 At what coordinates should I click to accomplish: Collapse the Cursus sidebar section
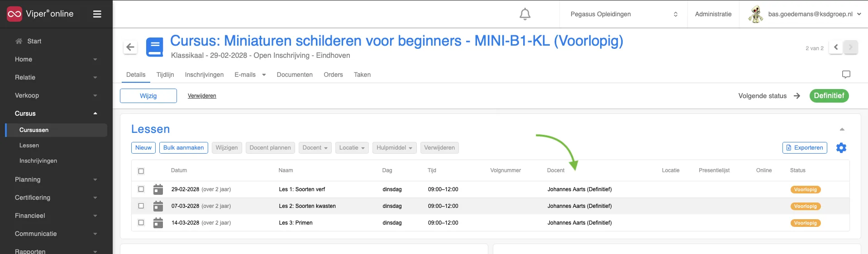[56, 113]
